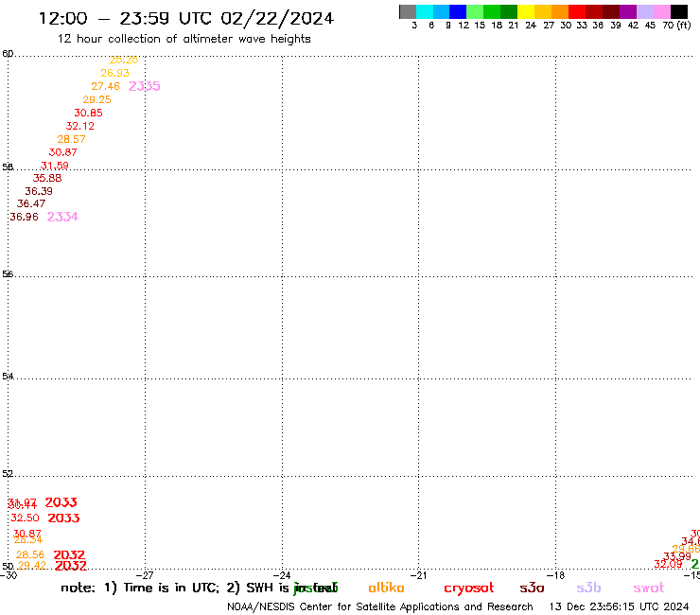The height and width of the screenshot is (615, 700).
Task: Click the wave height value 35.88
Action: (x=47, y=178)
